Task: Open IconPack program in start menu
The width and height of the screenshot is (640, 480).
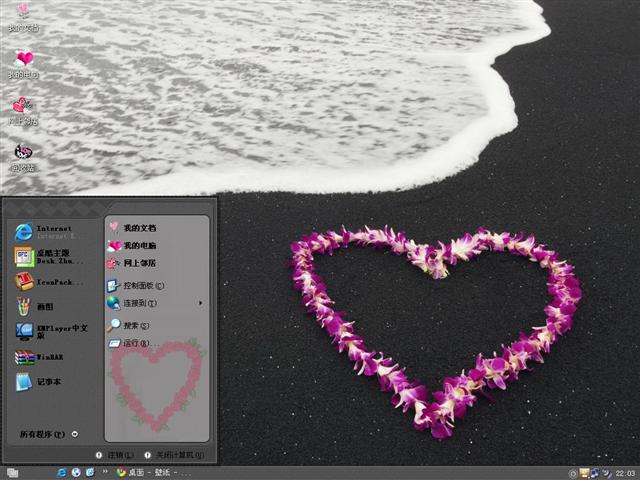Action: click(51, 282)
